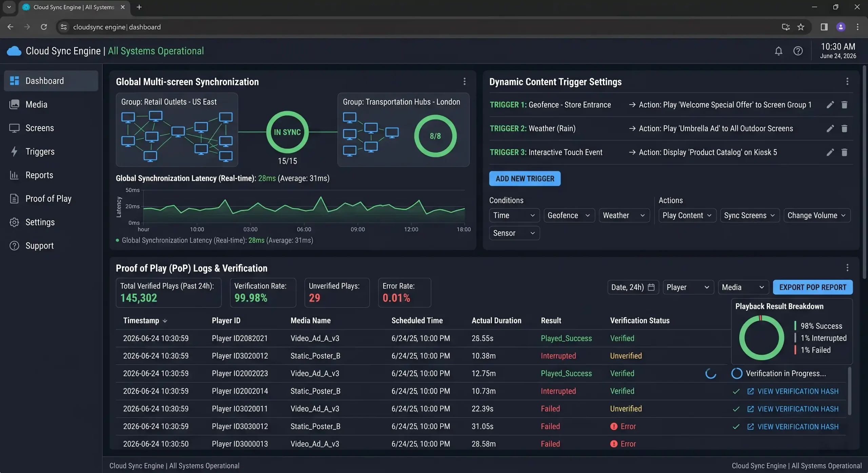This screenshot has height=473, width=868.
Task: View verification hash for Player I03020011
Action: (793, 409)
